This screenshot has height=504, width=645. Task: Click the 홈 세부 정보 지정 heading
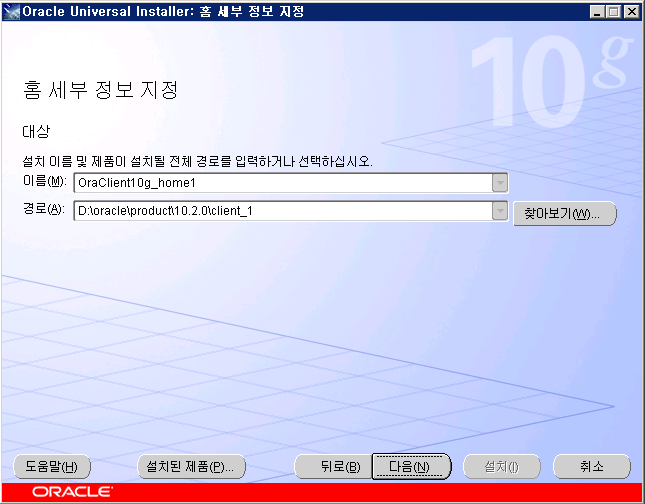pos(100,90)
